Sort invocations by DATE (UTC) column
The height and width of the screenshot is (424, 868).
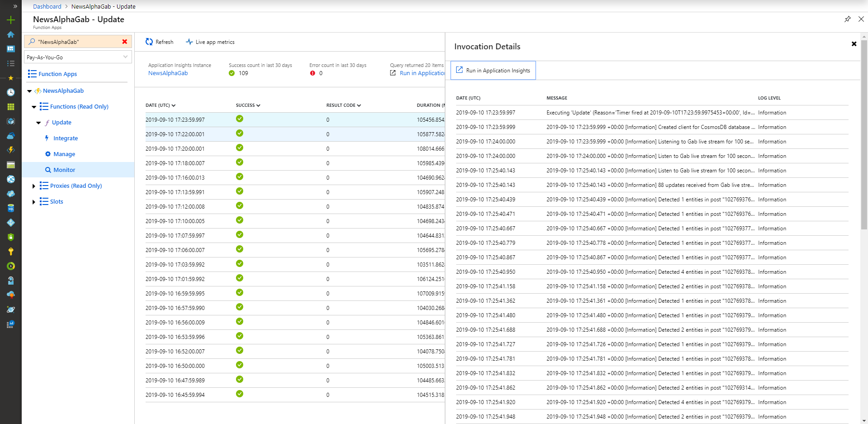coord(160,105)
